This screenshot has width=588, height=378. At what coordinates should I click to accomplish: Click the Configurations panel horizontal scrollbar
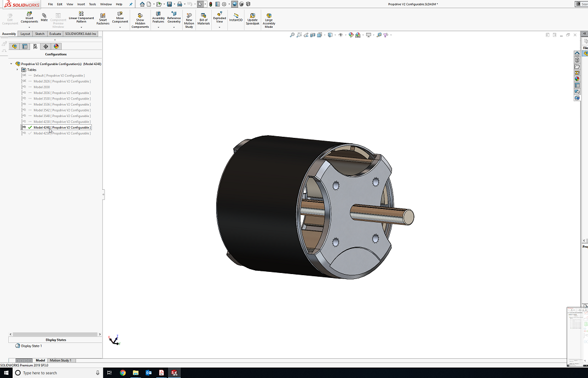[55, 334]
